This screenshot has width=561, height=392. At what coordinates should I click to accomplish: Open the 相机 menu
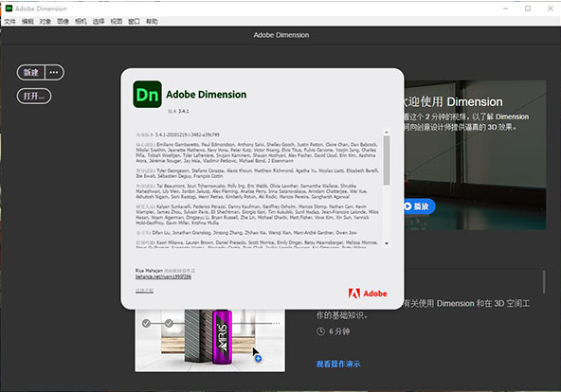(x=81, y=22)
